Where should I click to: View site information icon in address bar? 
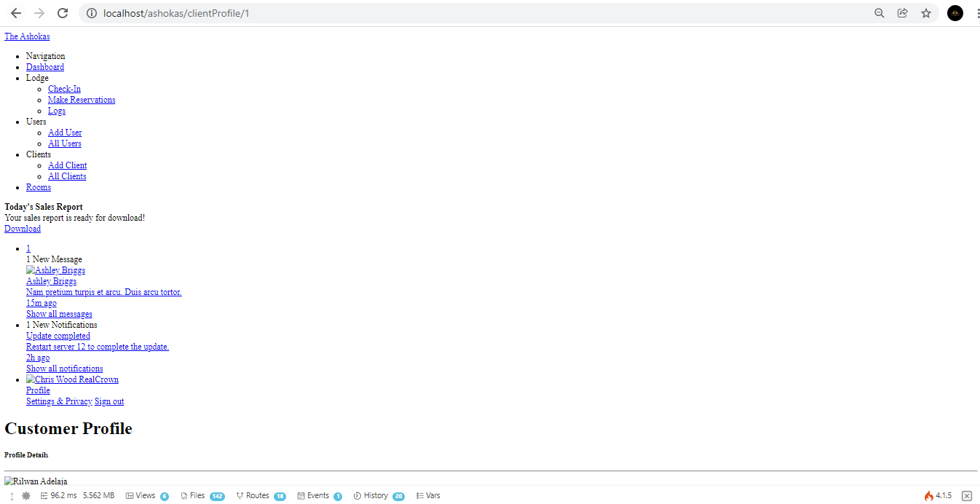click(x=91, y=13)
